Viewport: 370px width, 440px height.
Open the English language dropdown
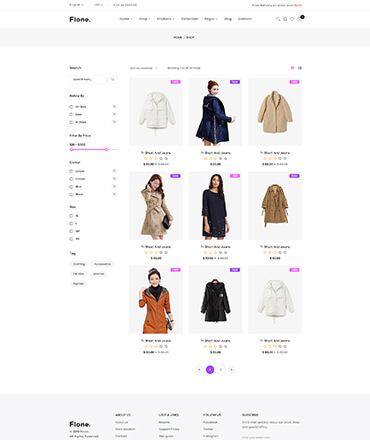coord(76,5)
